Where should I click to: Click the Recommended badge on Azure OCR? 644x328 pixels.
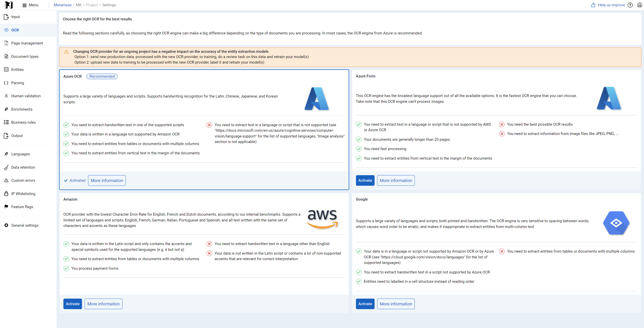tap(102, 76)
